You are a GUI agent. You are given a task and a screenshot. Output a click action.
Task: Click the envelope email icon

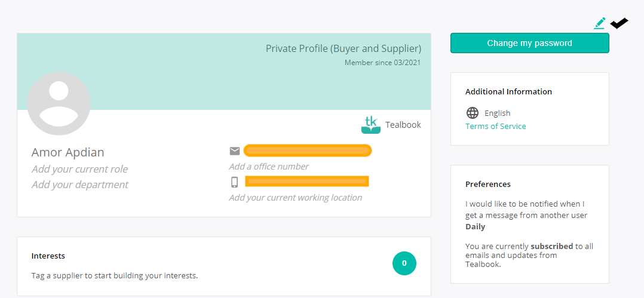235,151
